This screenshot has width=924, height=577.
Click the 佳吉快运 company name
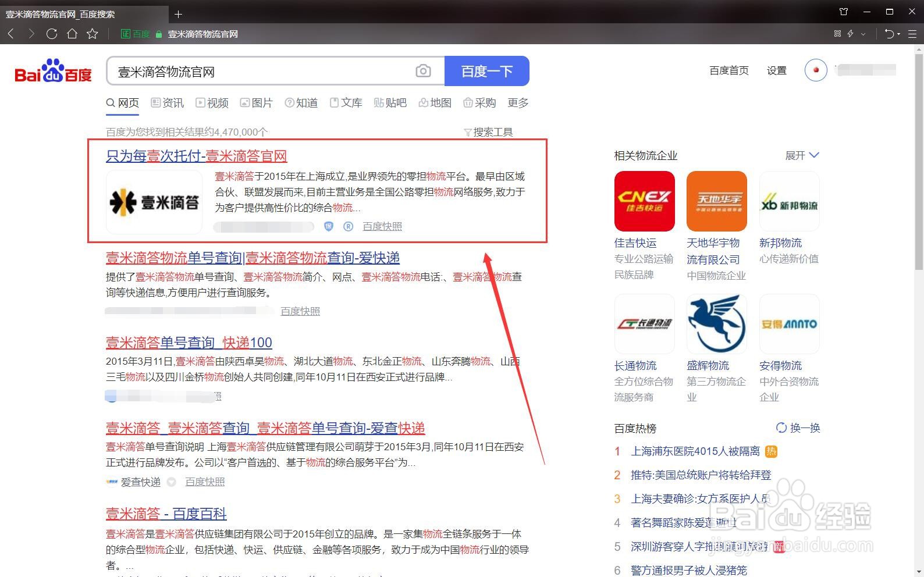tap(635, 243)
